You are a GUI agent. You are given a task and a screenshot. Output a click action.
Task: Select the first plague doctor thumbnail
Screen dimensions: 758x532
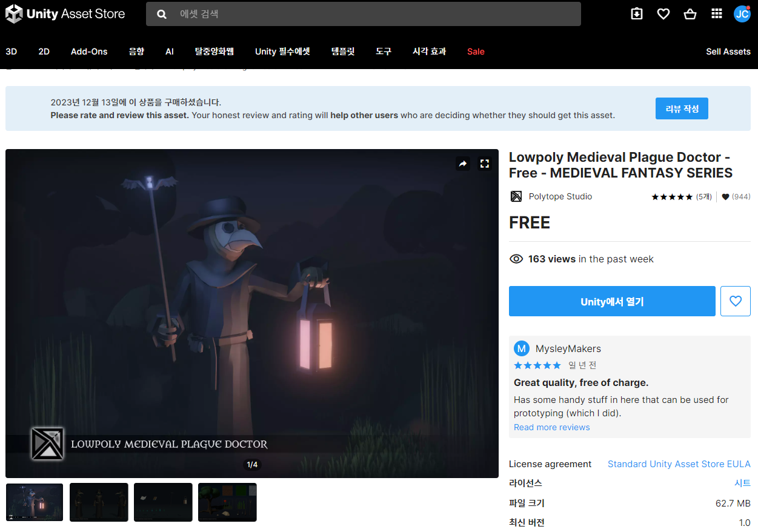point(35,502)
